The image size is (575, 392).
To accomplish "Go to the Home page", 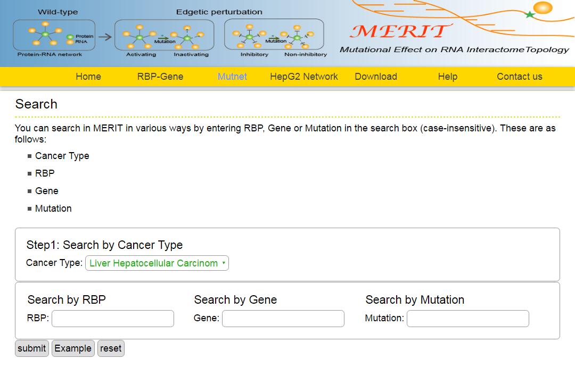I will [88, 77].
